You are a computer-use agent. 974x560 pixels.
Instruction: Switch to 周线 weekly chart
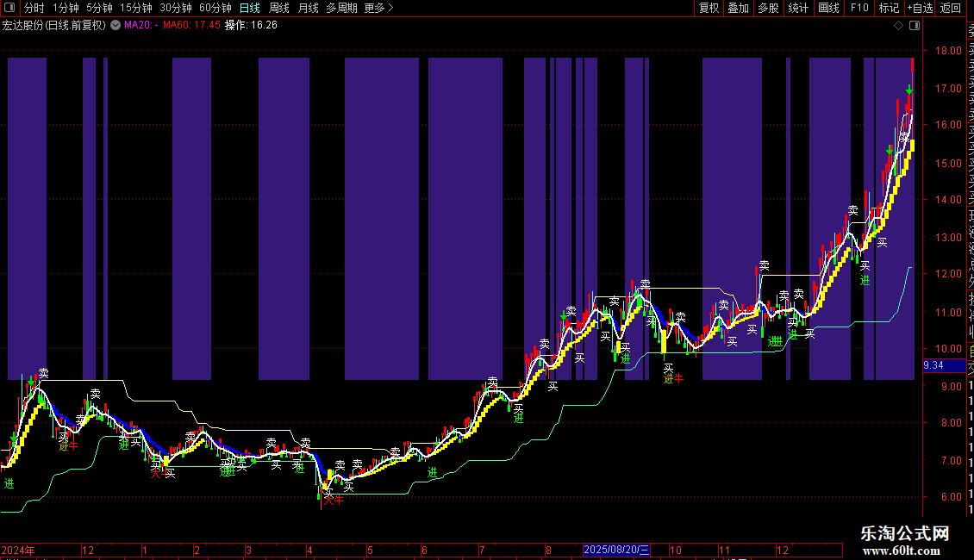click(x=279, y=8)
